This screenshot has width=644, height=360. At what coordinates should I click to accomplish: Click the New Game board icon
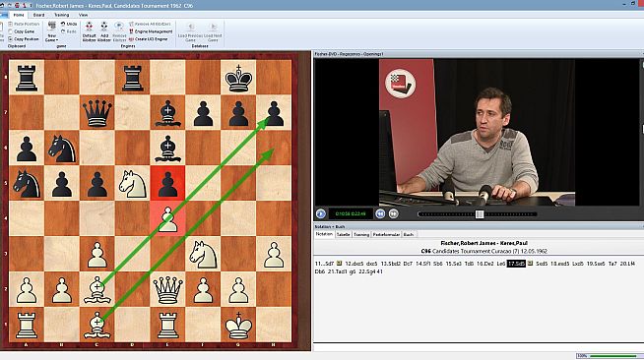point(52,27)
